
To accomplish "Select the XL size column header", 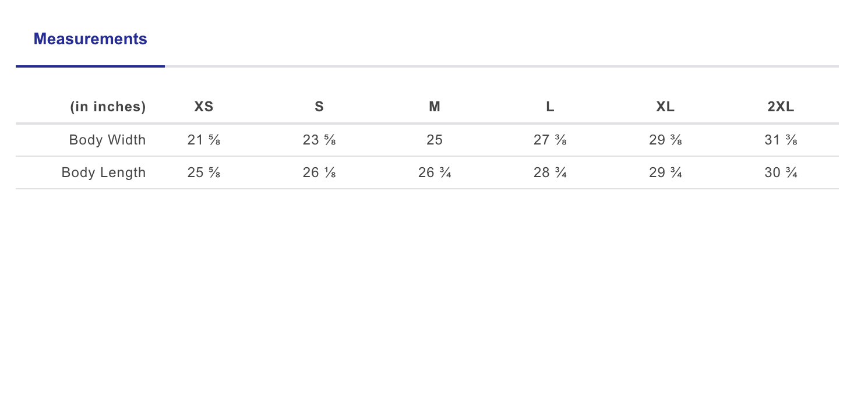I will 665,107.
